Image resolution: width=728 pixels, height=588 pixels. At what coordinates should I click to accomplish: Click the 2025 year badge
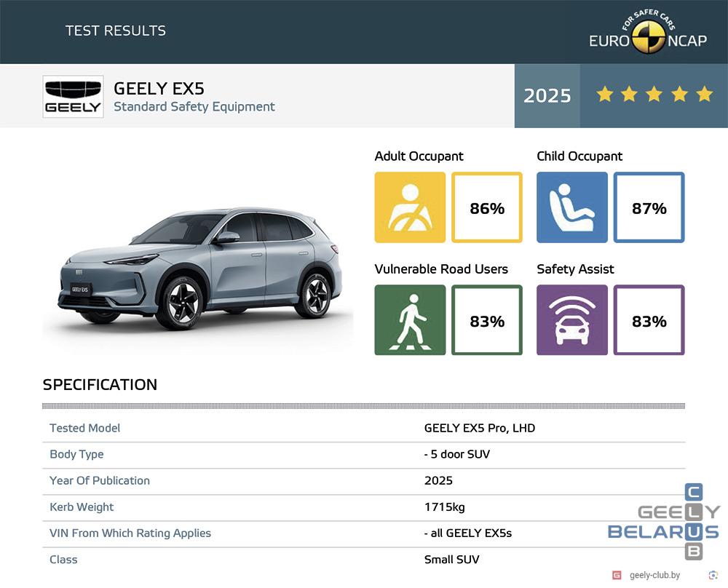coord(547,96)
